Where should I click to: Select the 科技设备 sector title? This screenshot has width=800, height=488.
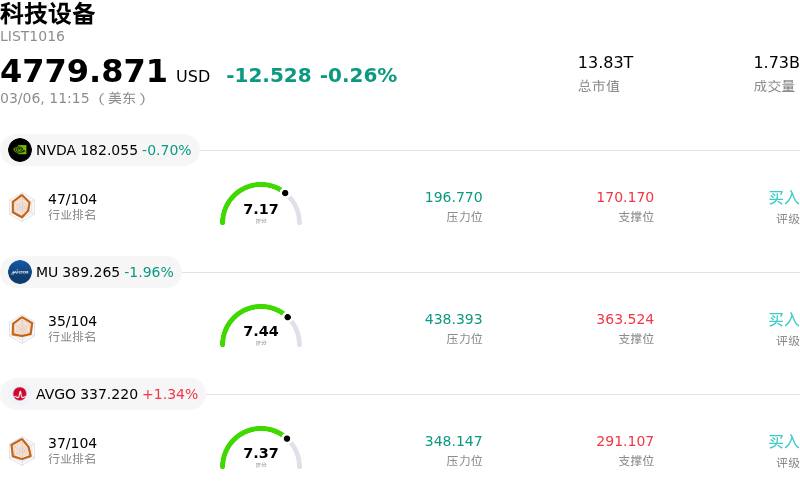48,14
